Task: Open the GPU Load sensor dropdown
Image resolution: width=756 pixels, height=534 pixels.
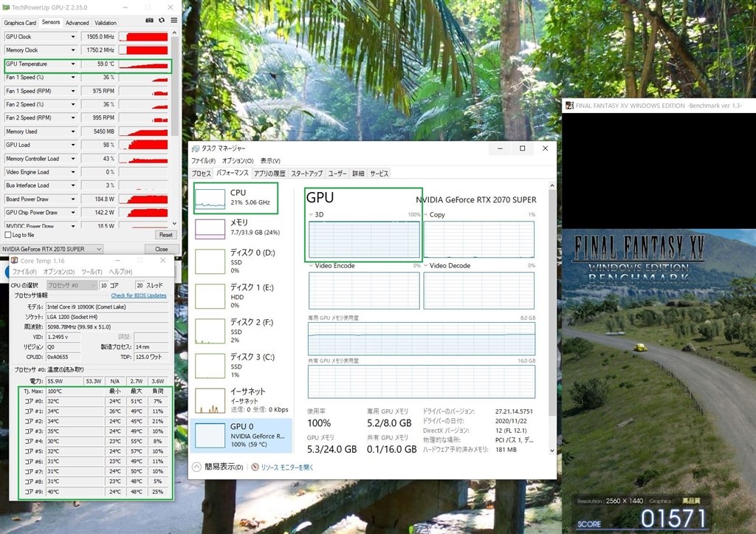Action: [73, 145]
